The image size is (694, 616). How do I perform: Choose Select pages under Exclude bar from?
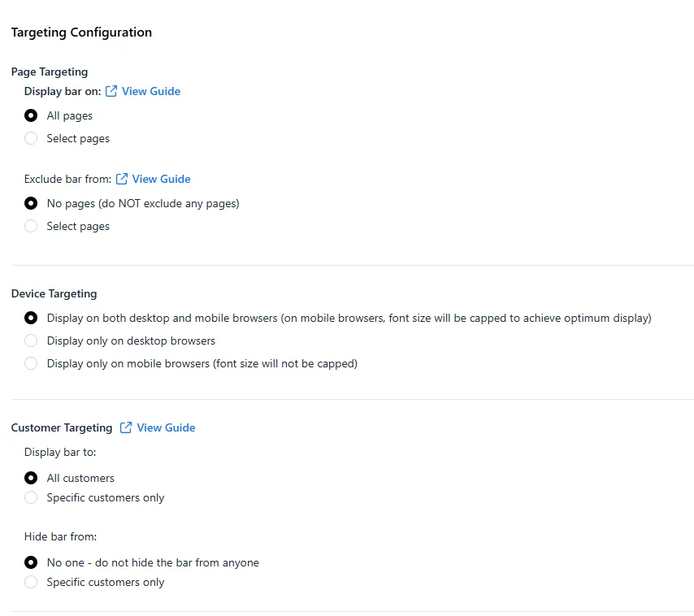[x=31, y=226]
